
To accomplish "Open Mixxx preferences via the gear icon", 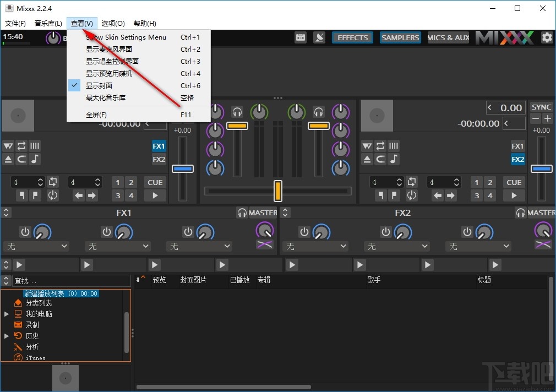I will [547, 37].
